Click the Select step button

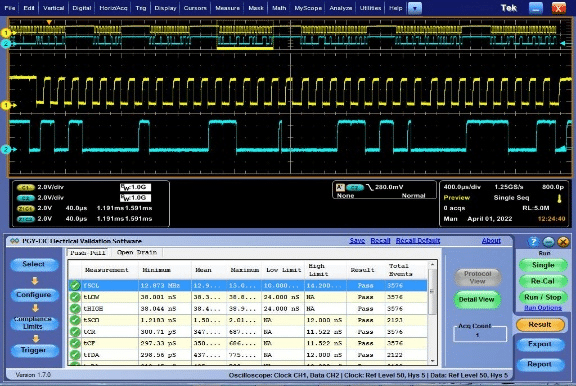coord(33,264)
